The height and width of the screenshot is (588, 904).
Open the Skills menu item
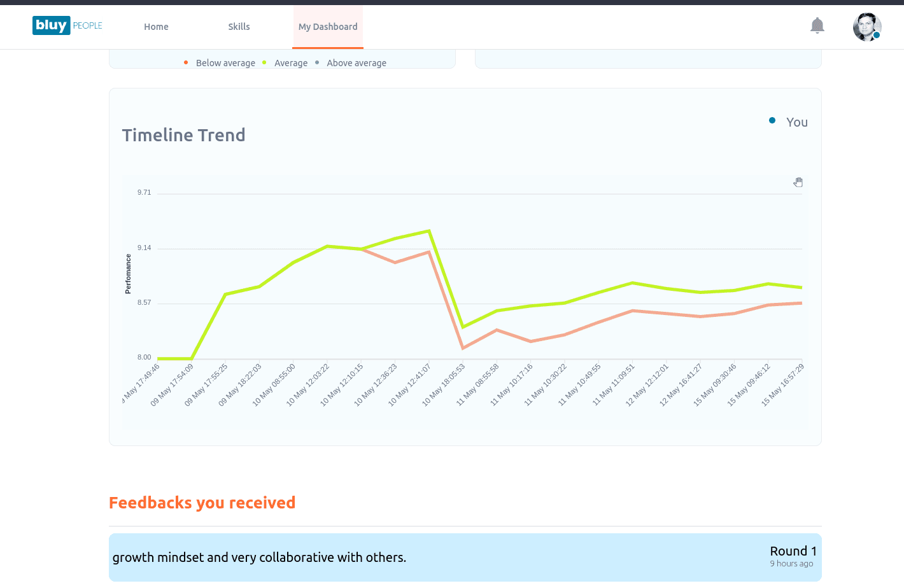(x=239, y=27)
